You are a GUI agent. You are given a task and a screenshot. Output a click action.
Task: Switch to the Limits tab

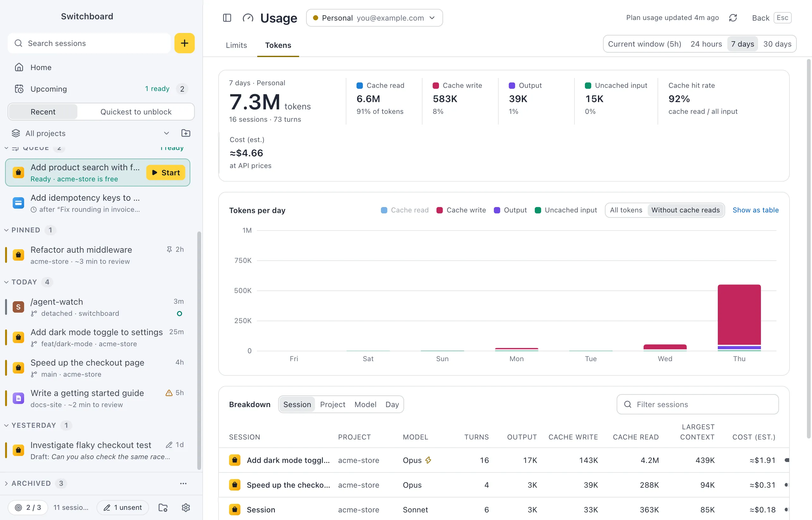[236, 45]
